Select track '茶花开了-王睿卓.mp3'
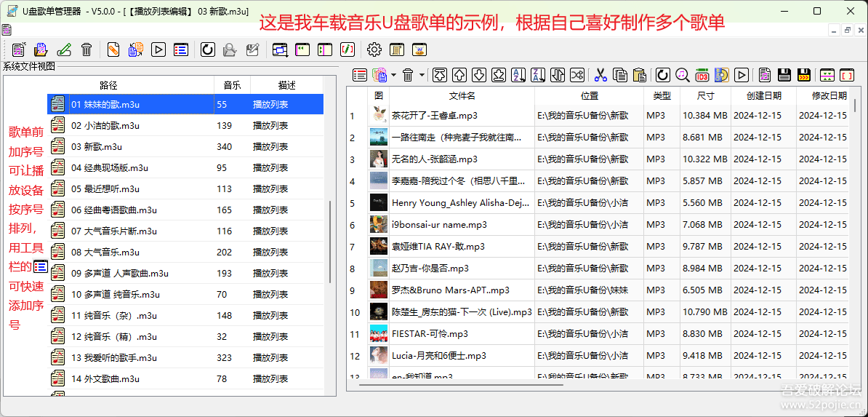Viewport: 868px width, 417px height. click(x=435, y=115)
